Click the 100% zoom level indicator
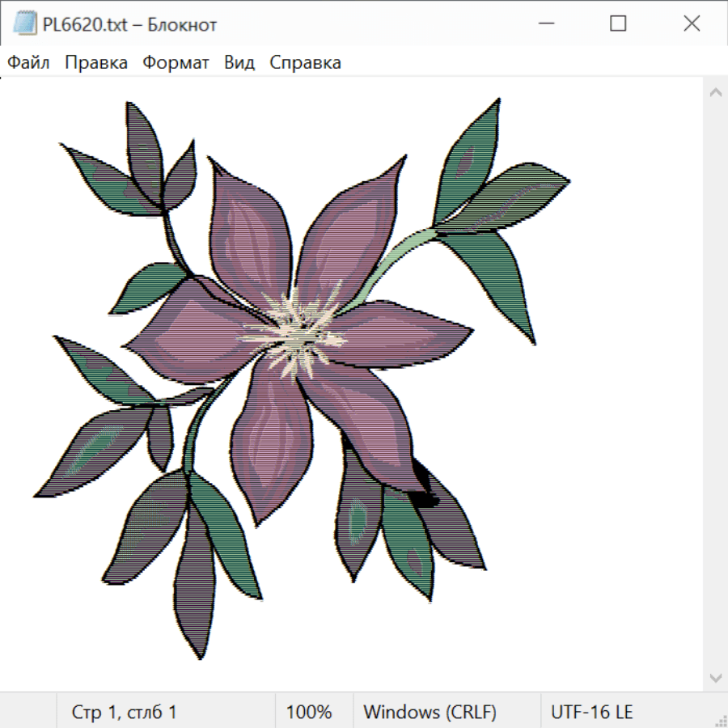The width and height of the screenshot is (728, 728). tap(309, 713)
